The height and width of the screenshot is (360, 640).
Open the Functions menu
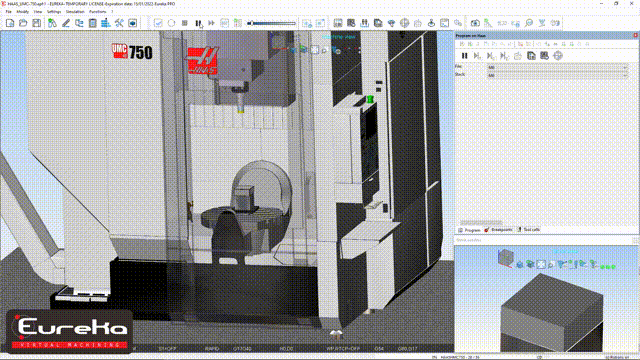98,12
